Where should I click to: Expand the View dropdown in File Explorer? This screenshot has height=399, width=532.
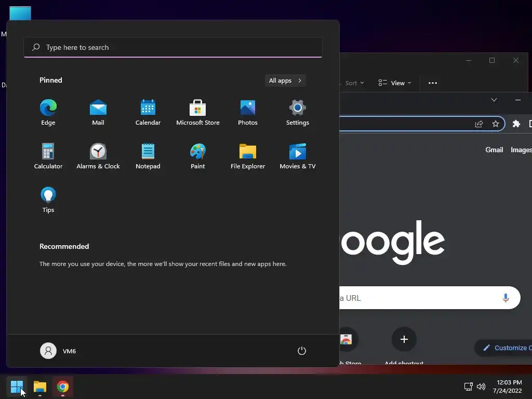point(395,83)
